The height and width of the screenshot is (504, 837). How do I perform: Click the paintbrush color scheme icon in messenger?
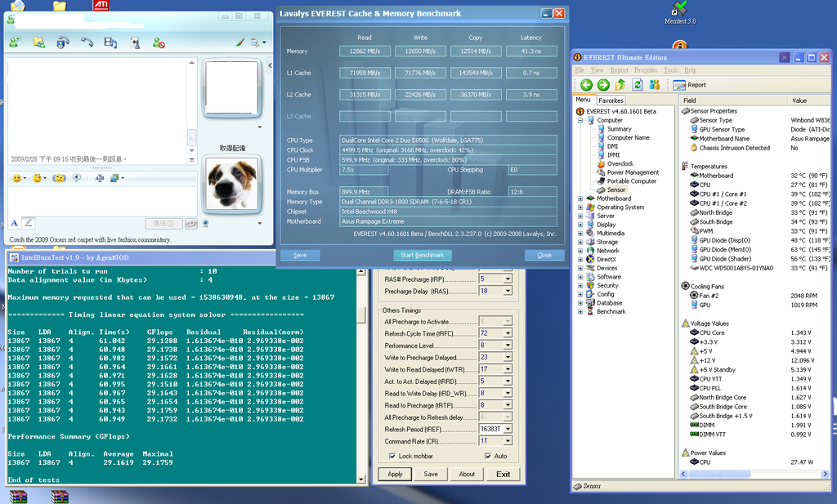[240, 42]
